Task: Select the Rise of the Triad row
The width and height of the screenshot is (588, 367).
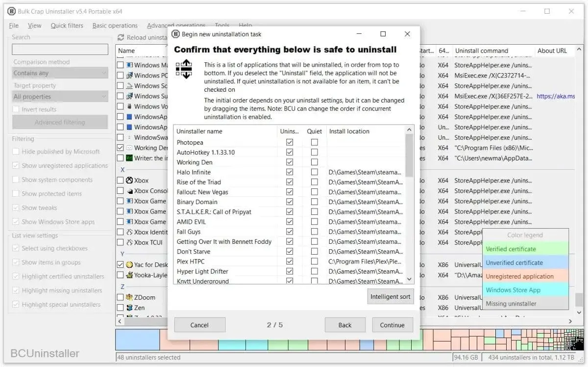Action: [x=290, y=182]
